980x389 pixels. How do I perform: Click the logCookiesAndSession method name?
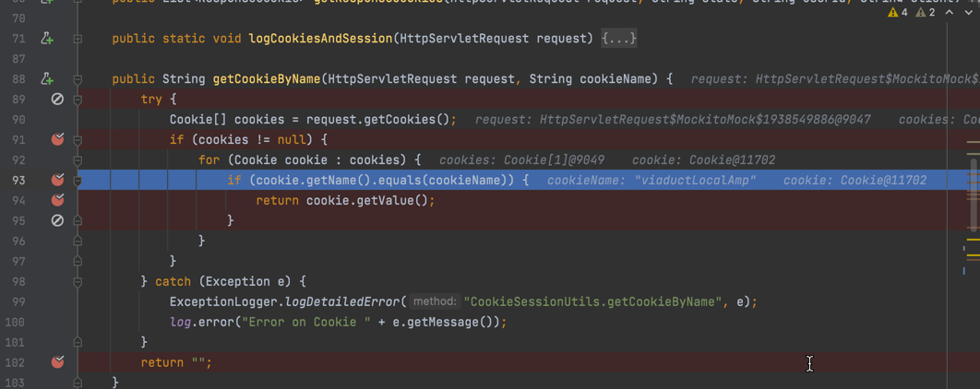(321, 39)
